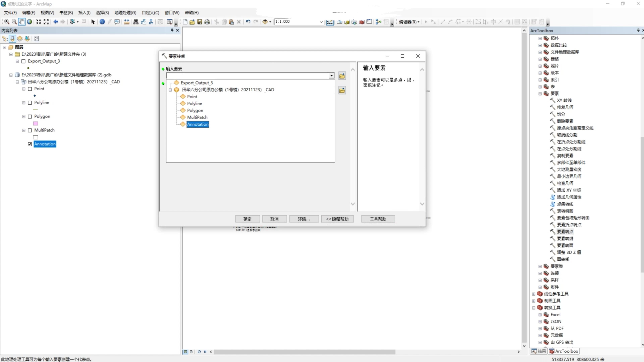Click the Add Data button icon
The height and width of the screenshot is (362, 644).
tap(265, 22)
